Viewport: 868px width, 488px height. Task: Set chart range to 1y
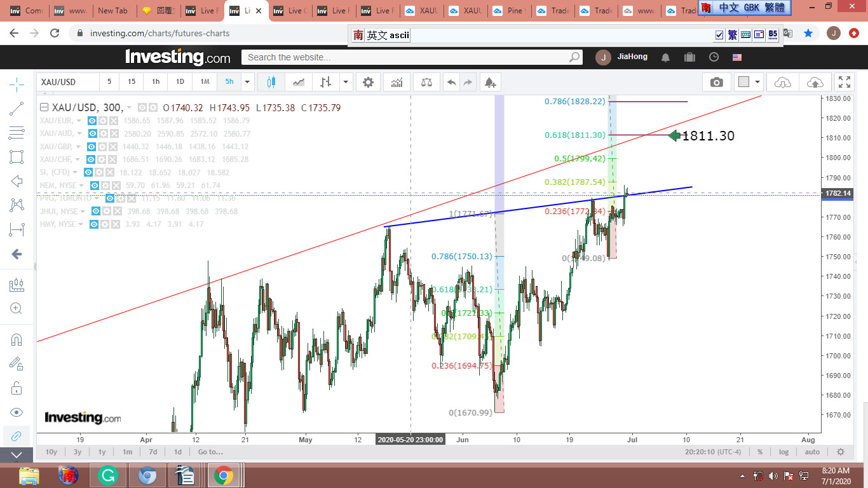[102, 452]
